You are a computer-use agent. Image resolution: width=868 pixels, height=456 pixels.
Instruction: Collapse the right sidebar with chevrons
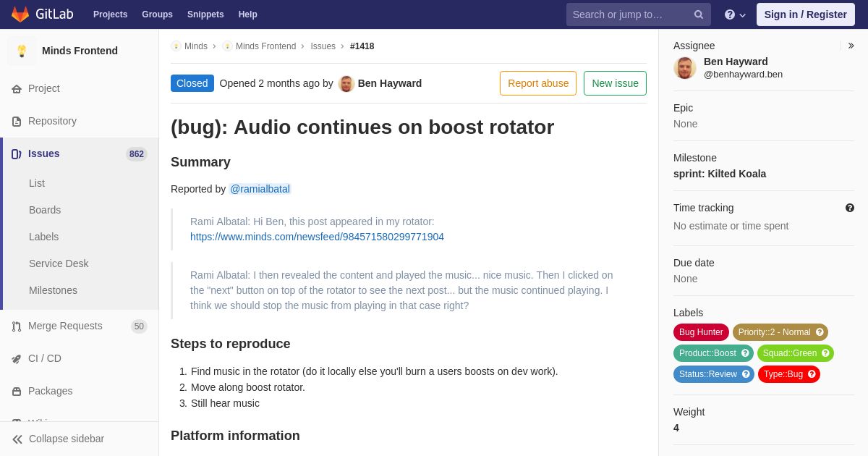[x=851, y=46]
